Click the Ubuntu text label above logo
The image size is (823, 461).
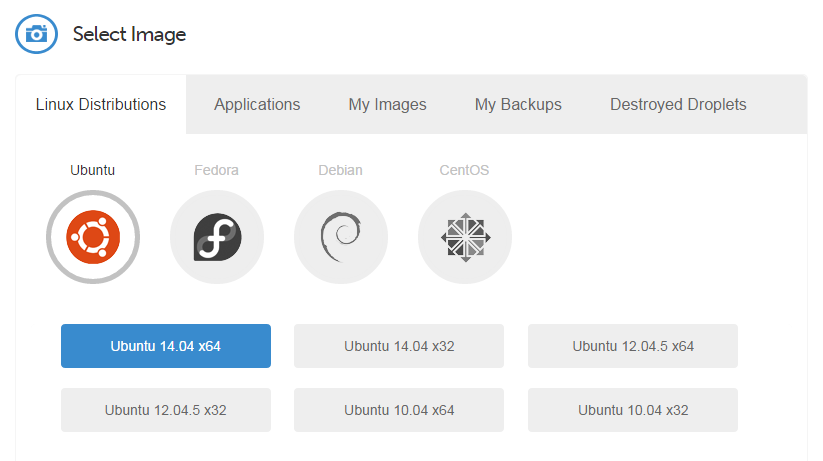pos(93,170)
